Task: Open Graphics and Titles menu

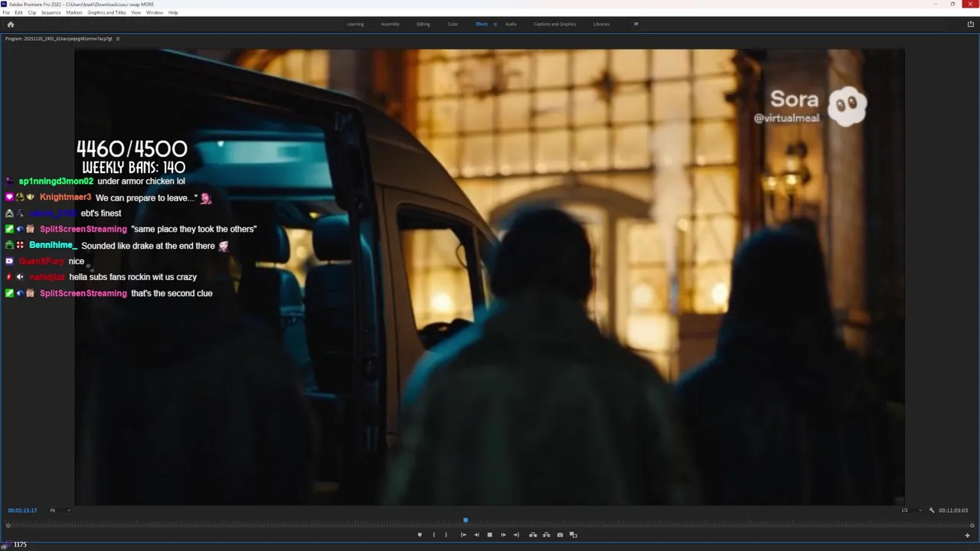Action: click(x=107, y=12)
